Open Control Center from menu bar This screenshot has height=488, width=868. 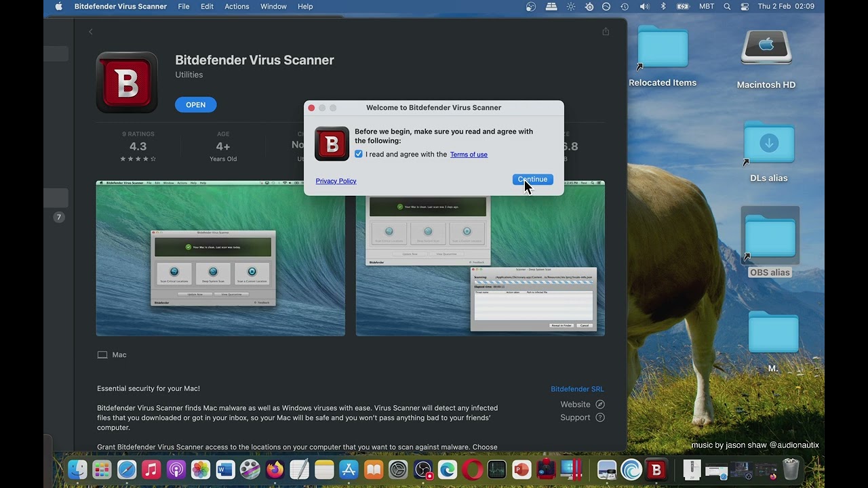pos(745,7)
